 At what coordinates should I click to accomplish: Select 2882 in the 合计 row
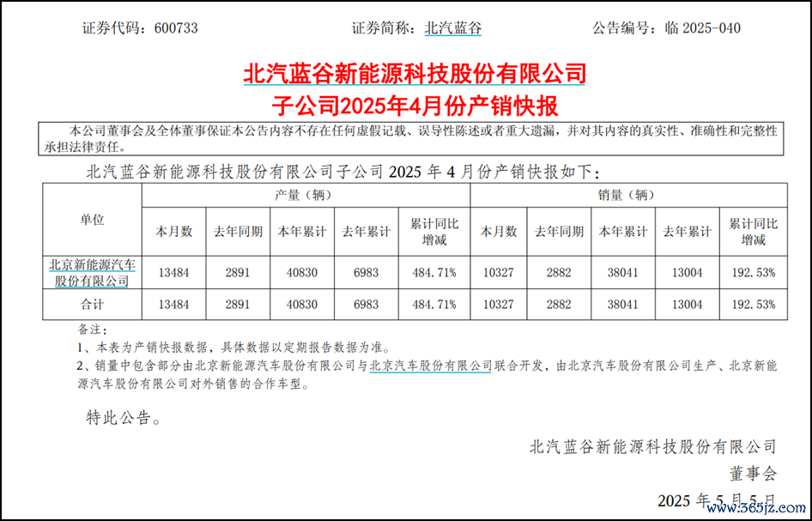(x=560, y=305)
